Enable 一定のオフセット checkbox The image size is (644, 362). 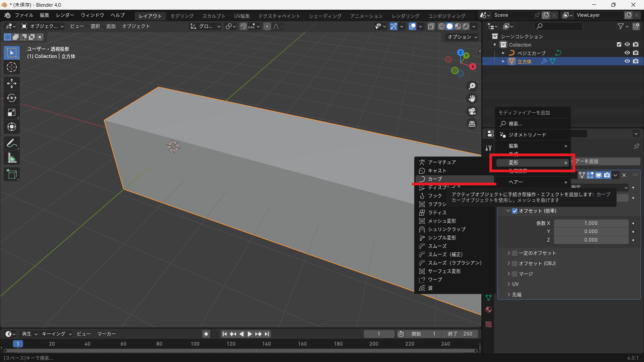click(515, 253)
